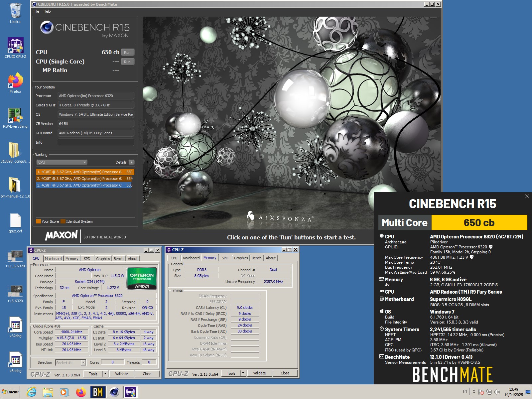Open the Cinebench File menu

coord(36,11)
